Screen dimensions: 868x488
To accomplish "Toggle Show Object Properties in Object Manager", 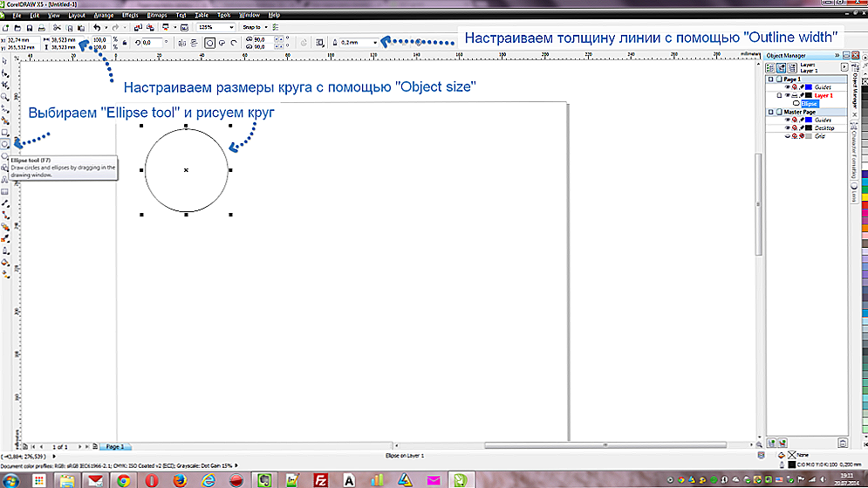I will tap(770, 67).
